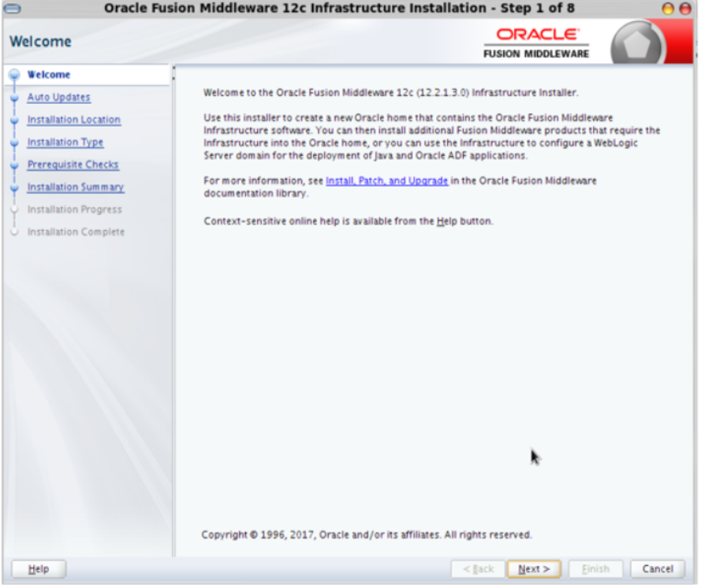Click the Installation Type step bullet
701x588 pixels.
click(x=14, y=143)
